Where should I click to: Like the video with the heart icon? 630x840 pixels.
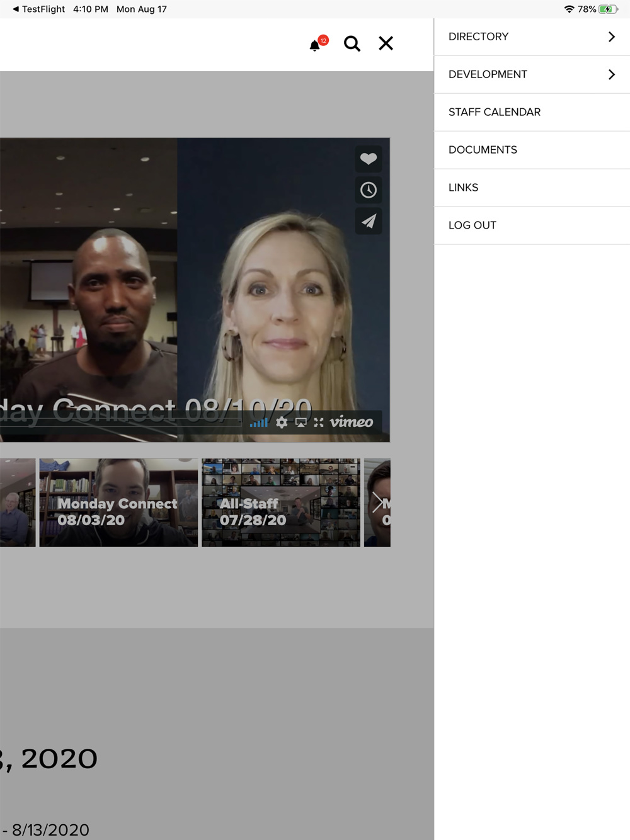point(369,159)
